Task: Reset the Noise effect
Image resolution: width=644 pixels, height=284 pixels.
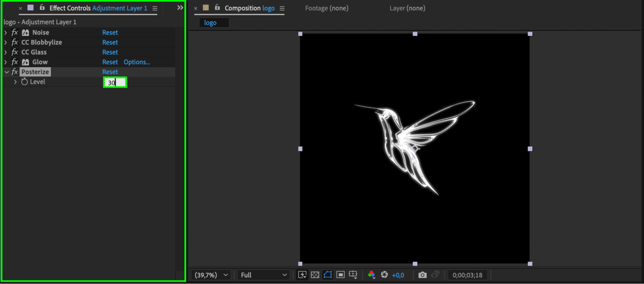Action: [x=110, y=33]
